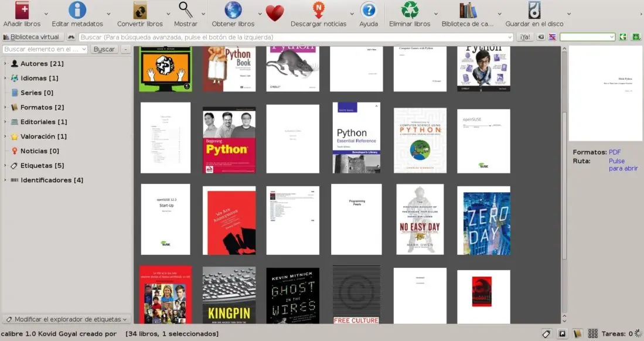Open the Descargar noticias dropdown arrow
The height and width of the screenshot is (341, 644).
pos(352,14)
